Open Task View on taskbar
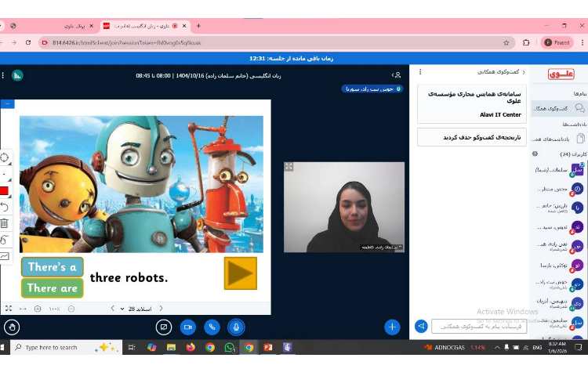The width and height of the screenshot is (588, 376). [132, 348]
